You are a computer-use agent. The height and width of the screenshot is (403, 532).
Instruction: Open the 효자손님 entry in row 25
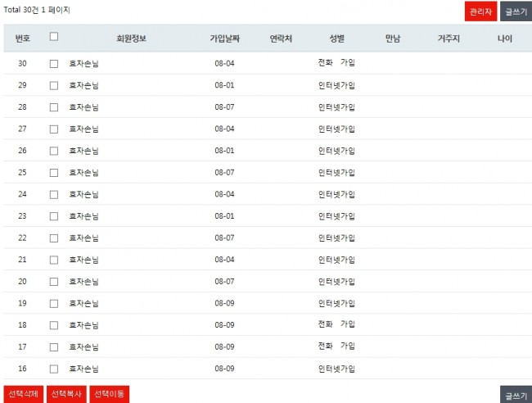pos(83,173)
